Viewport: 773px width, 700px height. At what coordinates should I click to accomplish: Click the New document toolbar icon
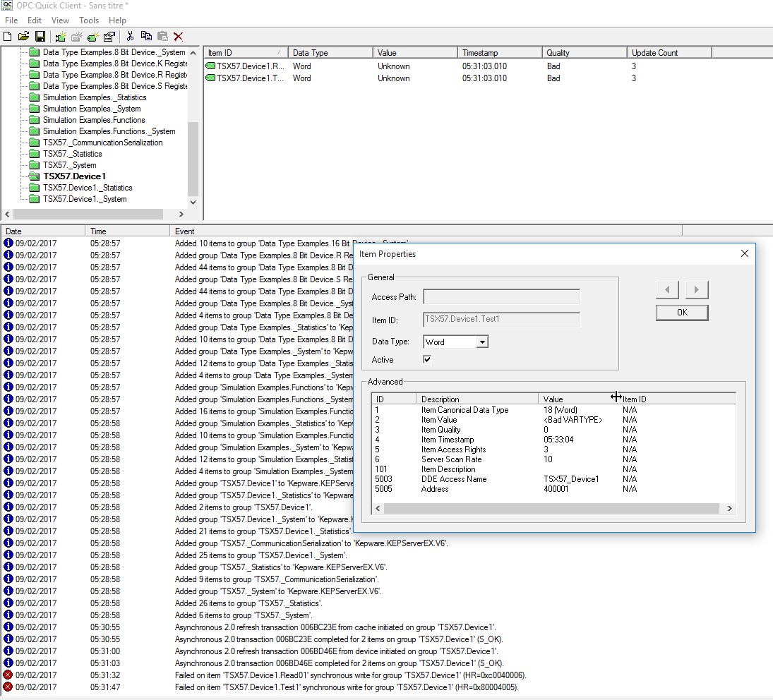(8, 36)
